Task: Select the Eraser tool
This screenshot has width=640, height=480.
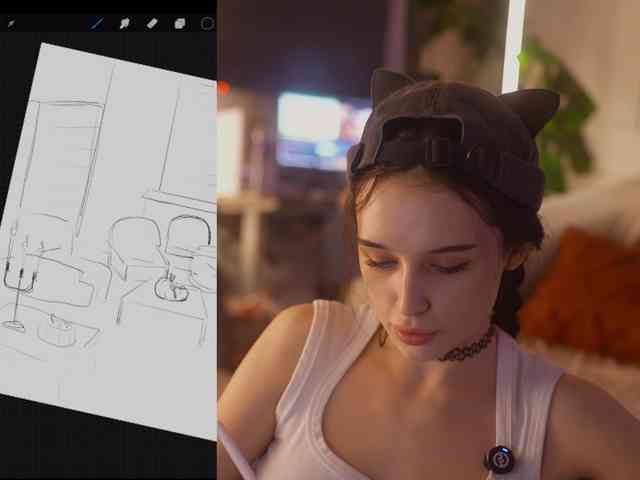Action: click(152, 24)
